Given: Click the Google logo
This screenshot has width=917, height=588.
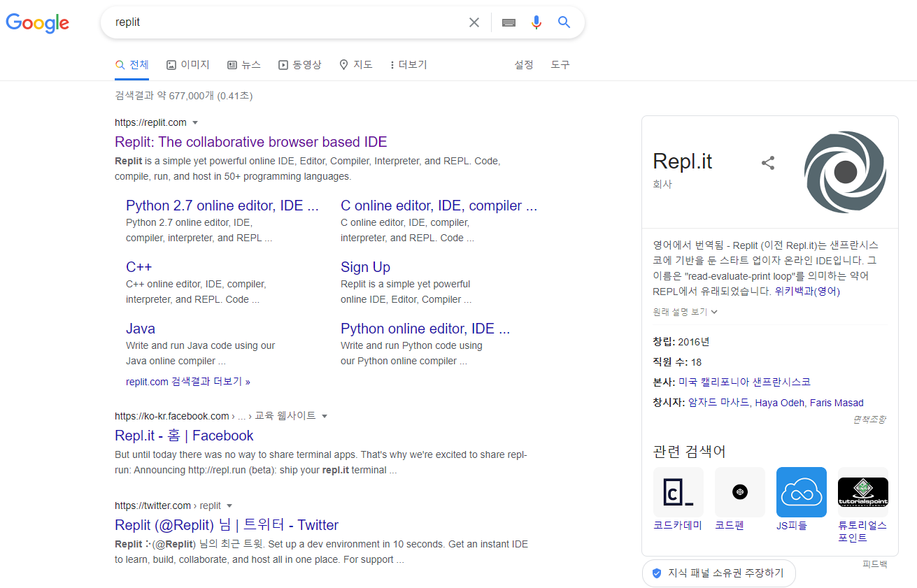Looking at the screenshot, I should [x=38, y=22].
